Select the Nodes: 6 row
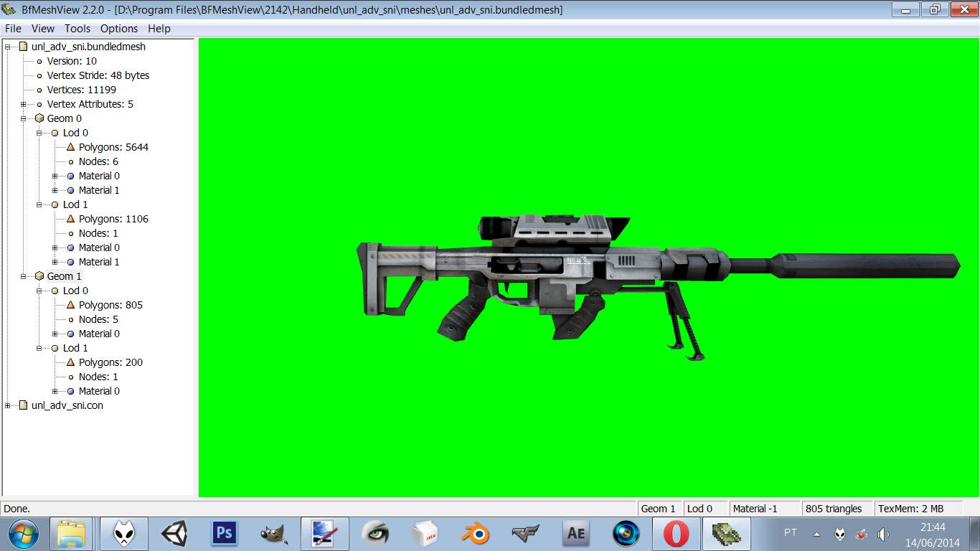This screenshot has height=551, width=980. (x=98, y=161)
